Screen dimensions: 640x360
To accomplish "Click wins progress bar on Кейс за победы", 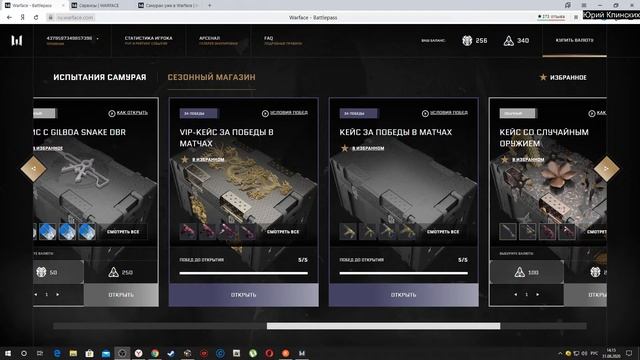I will coord(404,273).
